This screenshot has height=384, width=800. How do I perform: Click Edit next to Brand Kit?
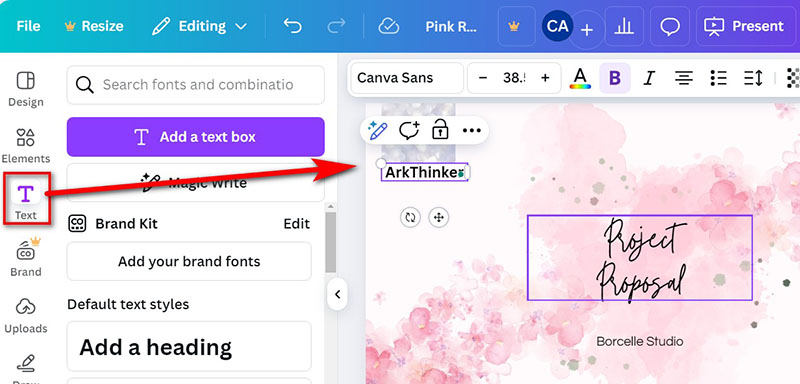(296, 223)
